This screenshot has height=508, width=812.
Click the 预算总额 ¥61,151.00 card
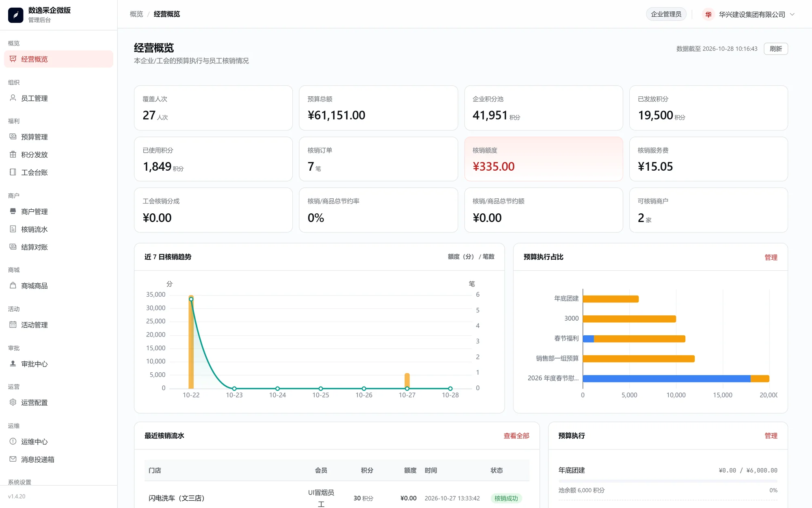(378, 108)
